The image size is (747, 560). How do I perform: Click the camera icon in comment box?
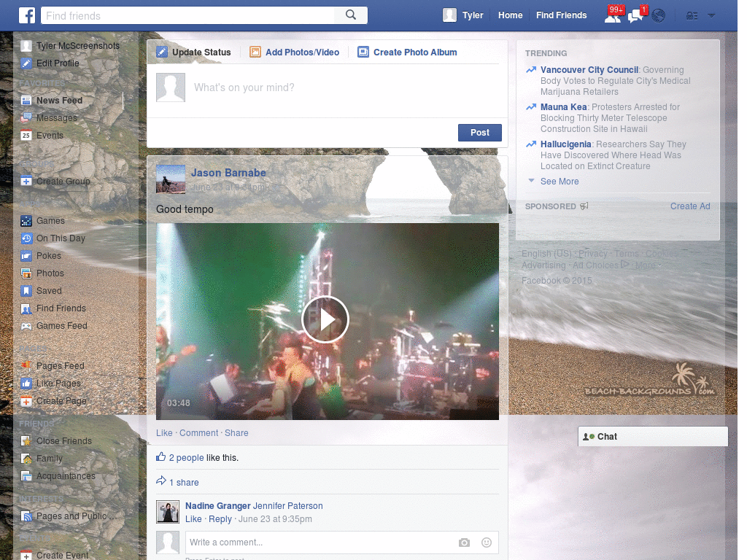(x=465, y=542)
